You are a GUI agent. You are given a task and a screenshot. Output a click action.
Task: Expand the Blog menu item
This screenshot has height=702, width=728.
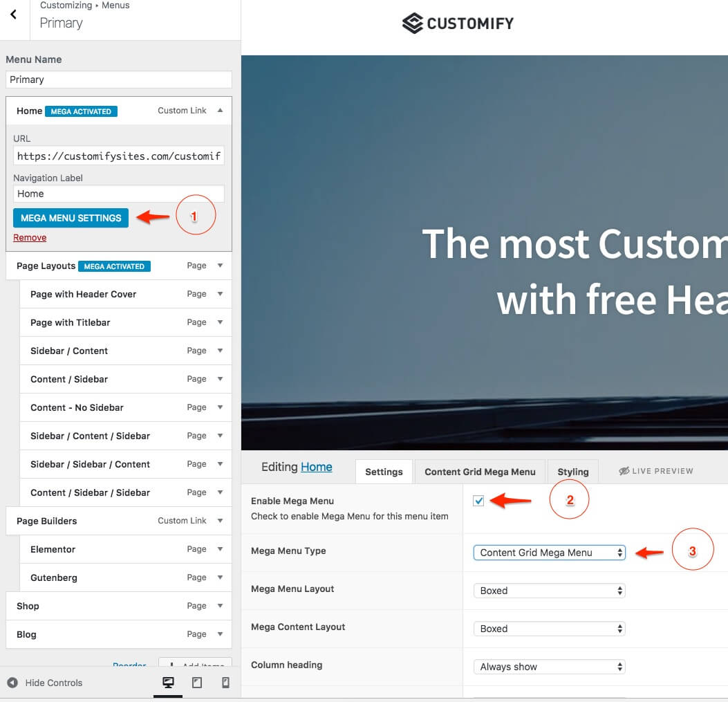[220, 634]
